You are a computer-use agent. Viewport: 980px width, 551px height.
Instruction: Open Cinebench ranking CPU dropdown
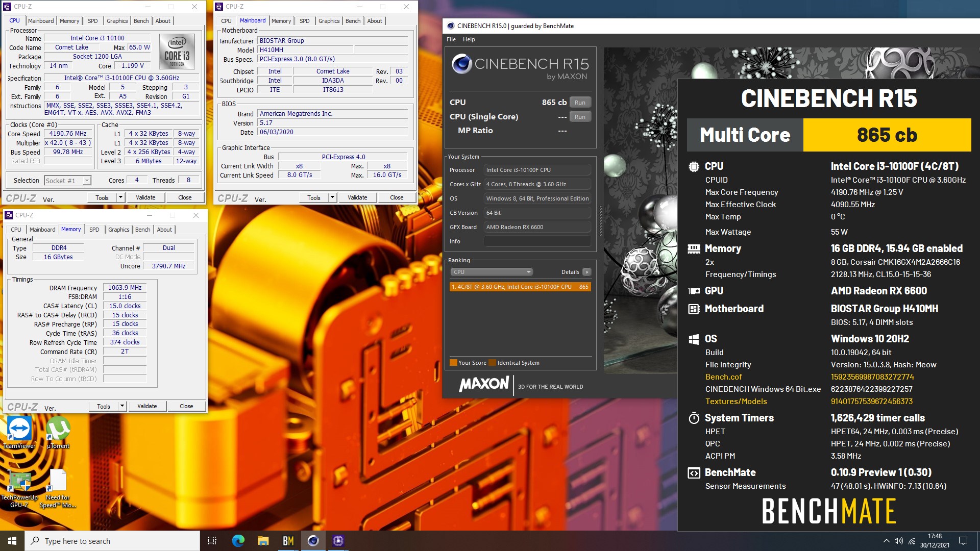click(492, 272)
